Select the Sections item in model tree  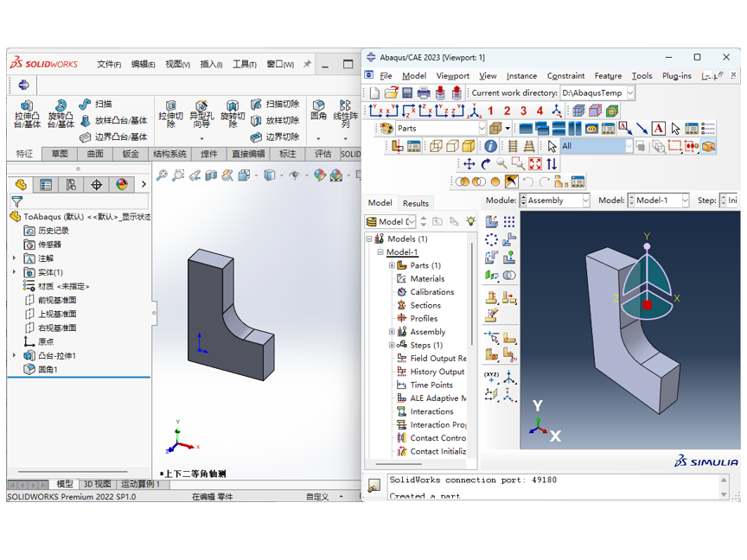pyautogui.click(x=425, y=305)
